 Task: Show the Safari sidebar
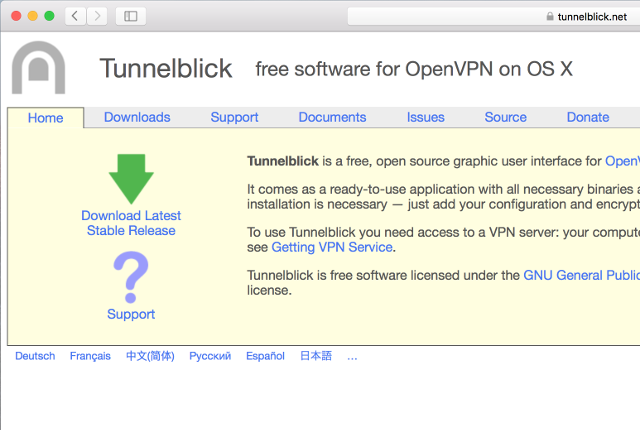[130, 16]
